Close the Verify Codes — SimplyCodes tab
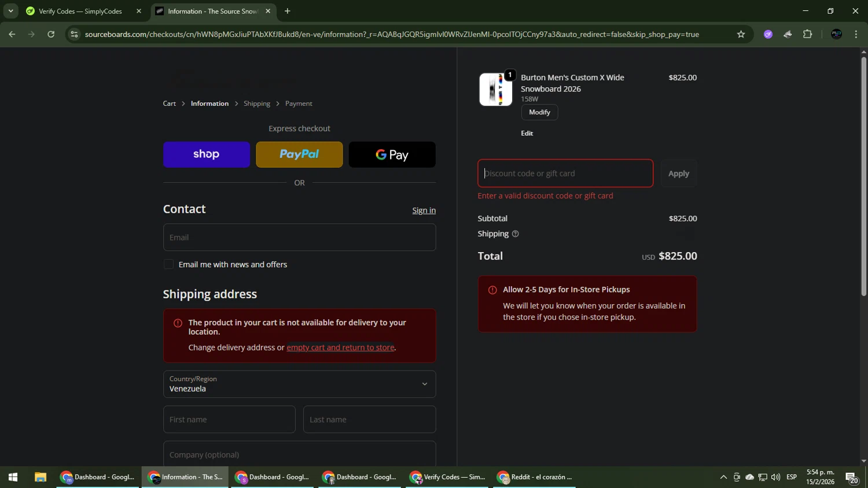This screenshot has height=488, width=868. click(x=138, y=11)
